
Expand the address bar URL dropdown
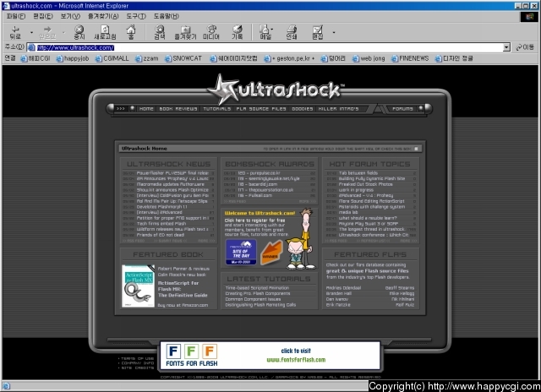tap(506, 47)
